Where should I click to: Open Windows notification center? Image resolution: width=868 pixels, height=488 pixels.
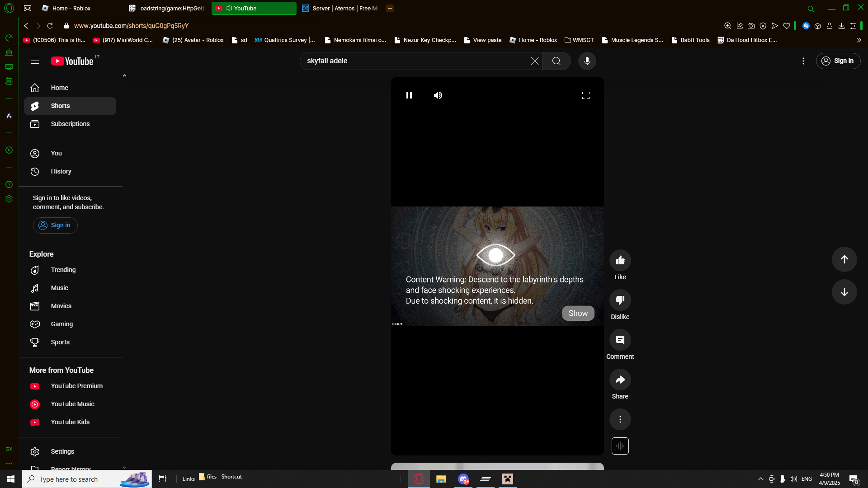[x=854, y=479]
